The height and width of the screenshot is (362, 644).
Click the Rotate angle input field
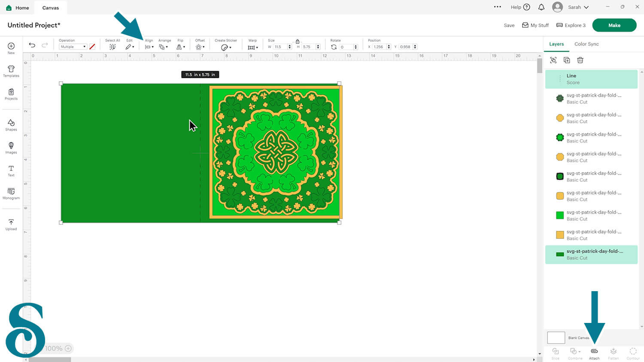point(346,47)
